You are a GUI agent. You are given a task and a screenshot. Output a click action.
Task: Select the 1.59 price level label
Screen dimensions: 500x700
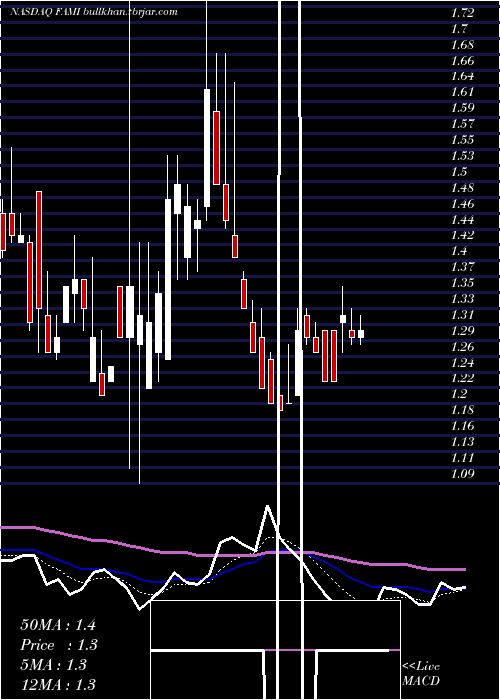tap(462, 108)
